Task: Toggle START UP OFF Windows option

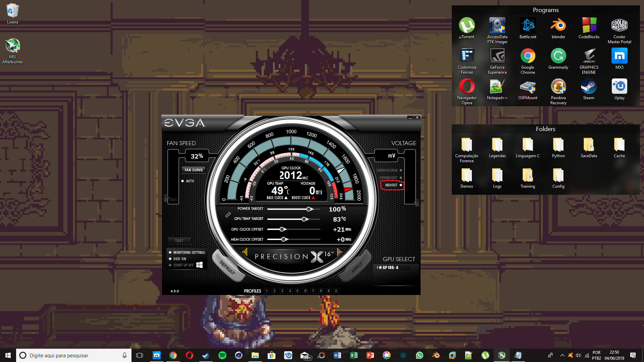Action: tap(185, 265)
